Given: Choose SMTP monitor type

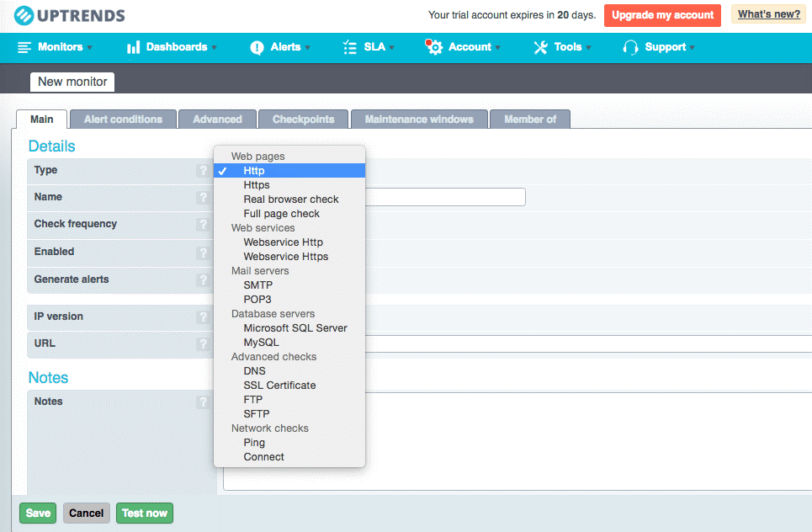Looking at the screenshot, I should [289, 285].
